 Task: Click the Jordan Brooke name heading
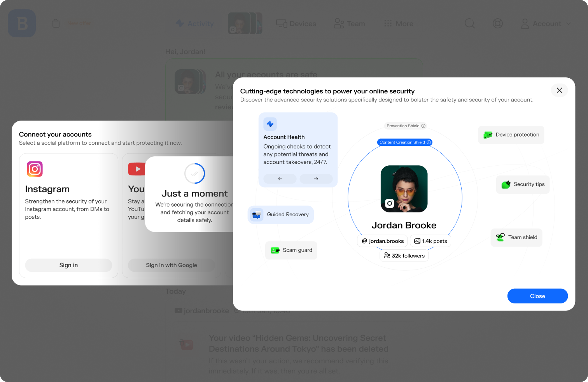(404, 225)
